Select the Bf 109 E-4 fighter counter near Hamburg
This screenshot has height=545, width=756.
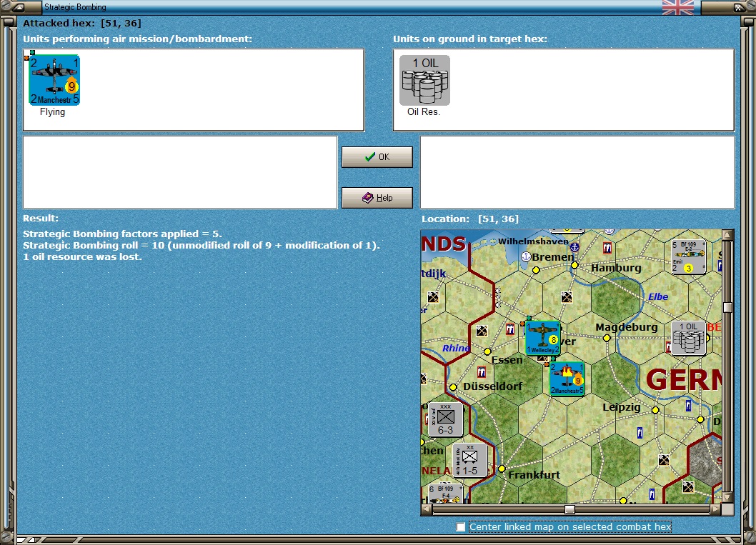coord(689,256)
